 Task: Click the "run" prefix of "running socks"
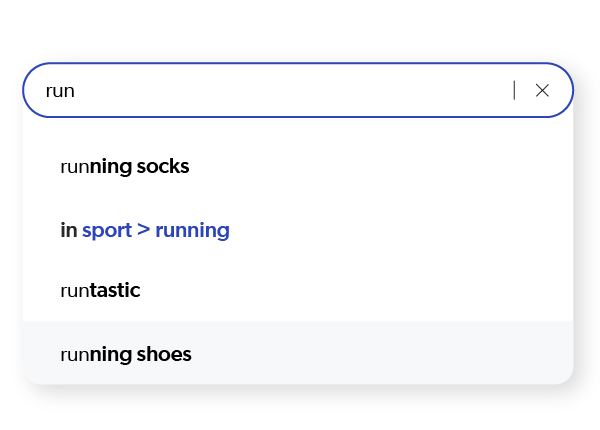[x=74, y=167]
